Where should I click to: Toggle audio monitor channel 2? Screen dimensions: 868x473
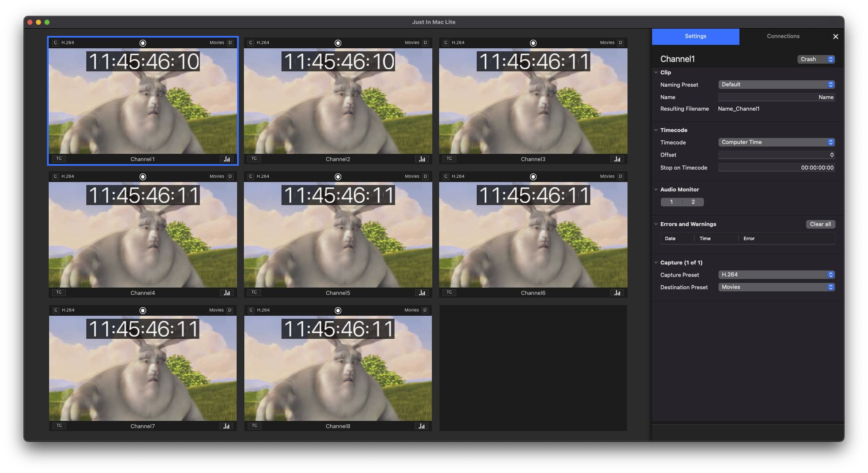[693, 202]
